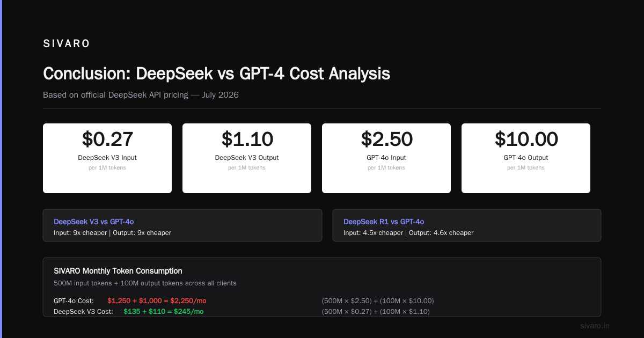Click the SIVARO logo text
The image size is (644, 338).
click(67, 44)
